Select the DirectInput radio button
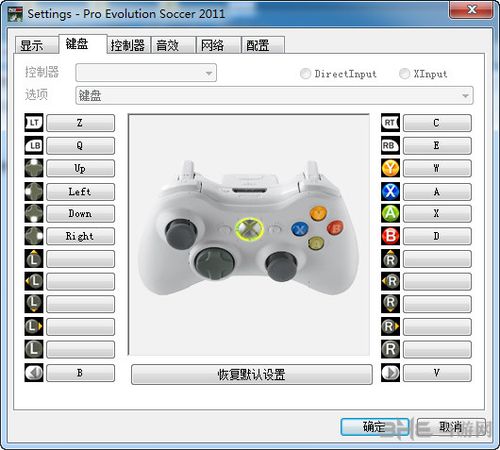 click(305, 74)
